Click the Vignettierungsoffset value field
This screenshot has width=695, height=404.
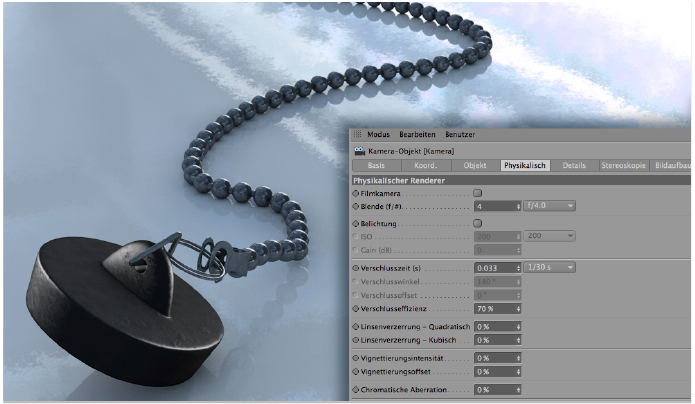pyautogui.click(x=495, y=372)
